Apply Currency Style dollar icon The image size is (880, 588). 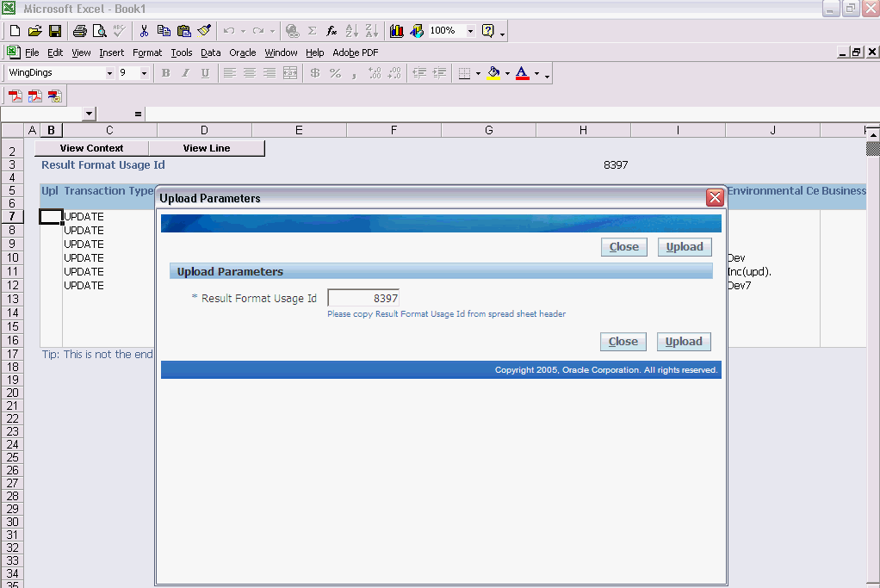315,73
